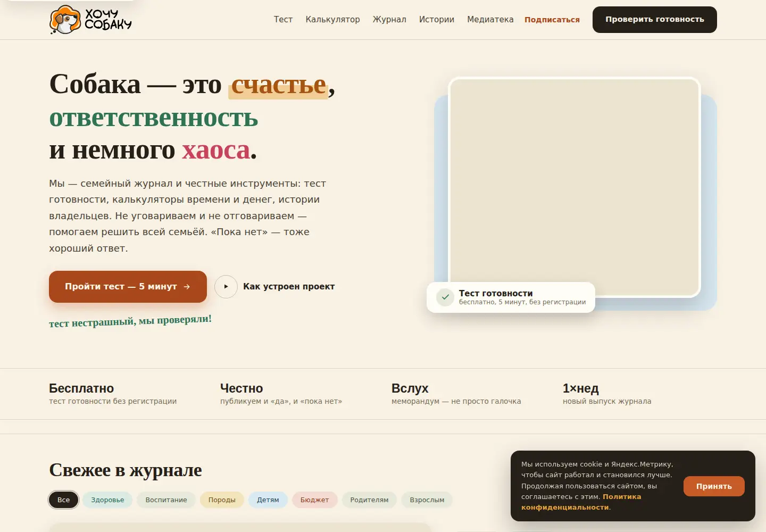Click the Тест готовности card
This screenshot has width=766, height=532.
pos(511,297)
